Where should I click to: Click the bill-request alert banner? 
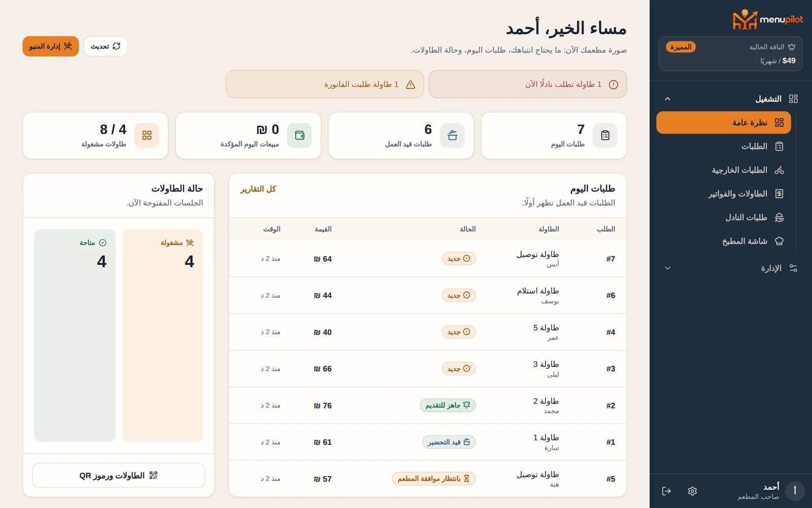325,84
